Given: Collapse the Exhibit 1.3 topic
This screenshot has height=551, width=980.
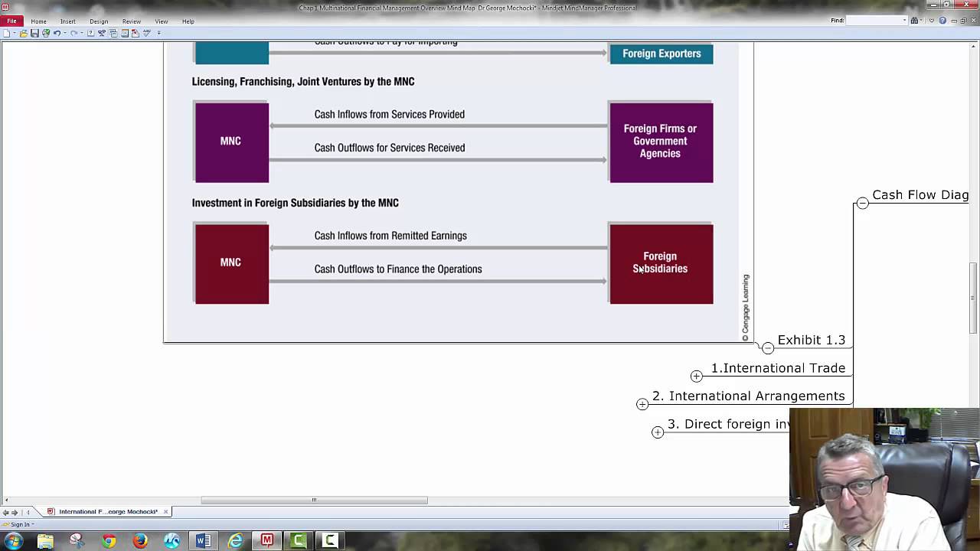Looking at the screenshot, I should tap(768, 348).
